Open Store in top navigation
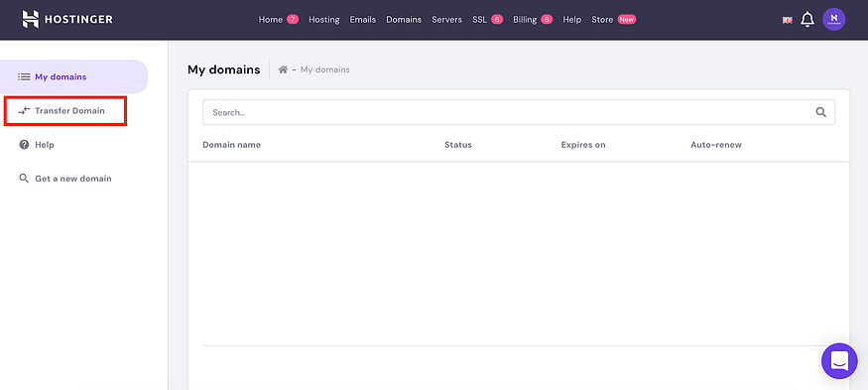Viewport: 868px width, 390px height. click(x=602, y=20)
